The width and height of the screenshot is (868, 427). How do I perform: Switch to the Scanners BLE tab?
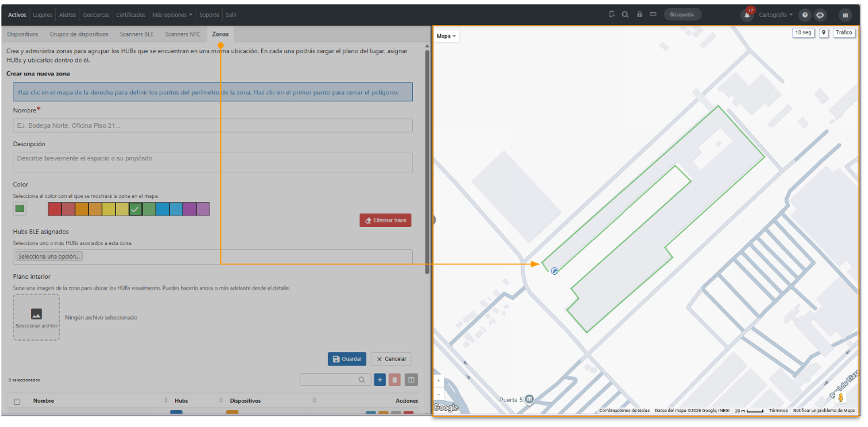click(x=137, y=34)
